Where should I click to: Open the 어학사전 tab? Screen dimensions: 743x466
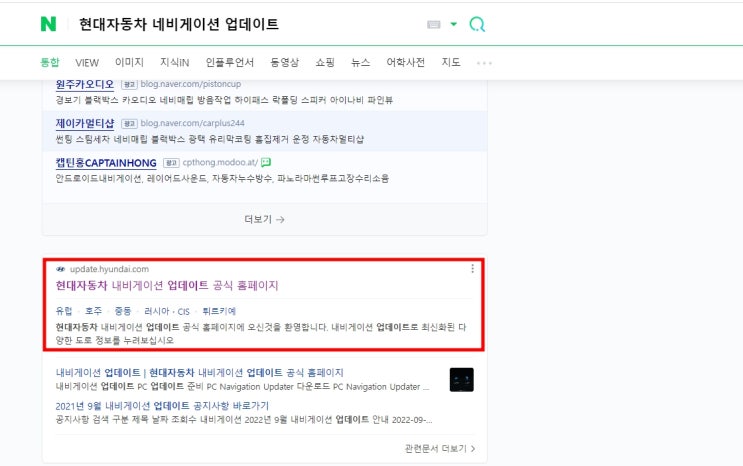point(406,62)
